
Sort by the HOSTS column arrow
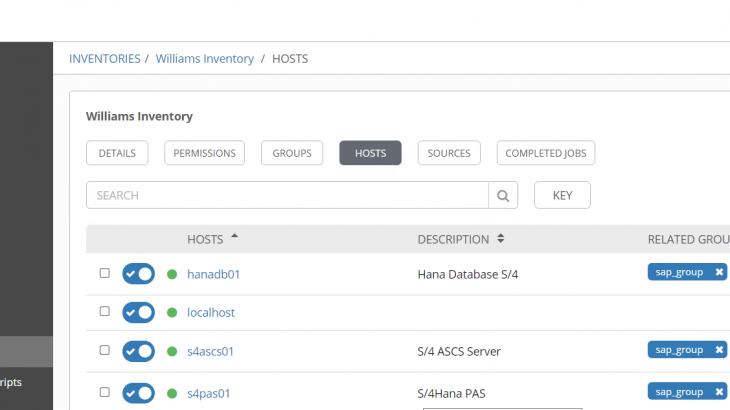(234, 238)
